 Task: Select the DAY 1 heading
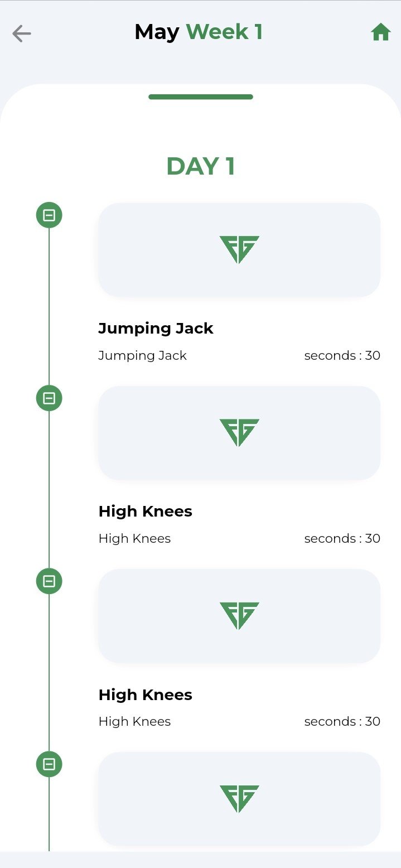pos(201,166)
